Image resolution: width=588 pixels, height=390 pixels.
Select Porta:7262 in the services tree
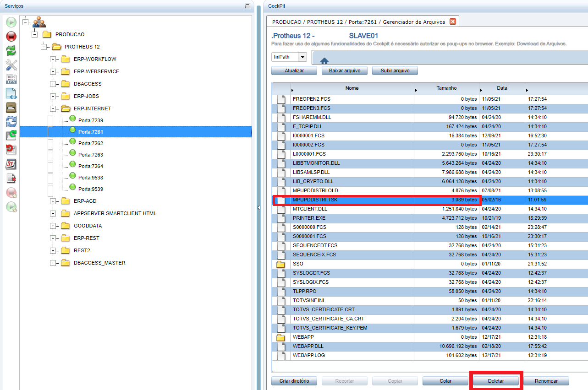[91, 143]
